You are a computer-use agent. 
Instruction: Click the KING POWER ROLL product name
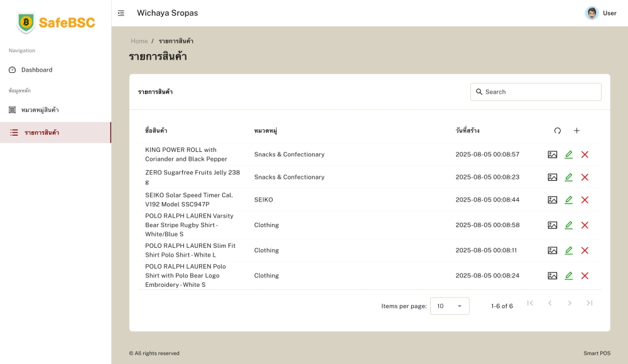click(x=187, y=154)
